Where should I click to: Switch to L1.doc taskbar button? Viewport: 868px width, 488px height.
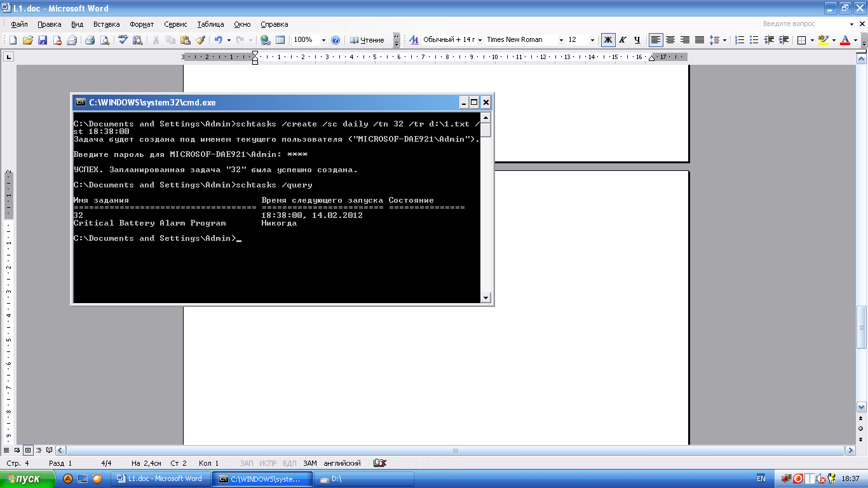[x=161, y=478]
